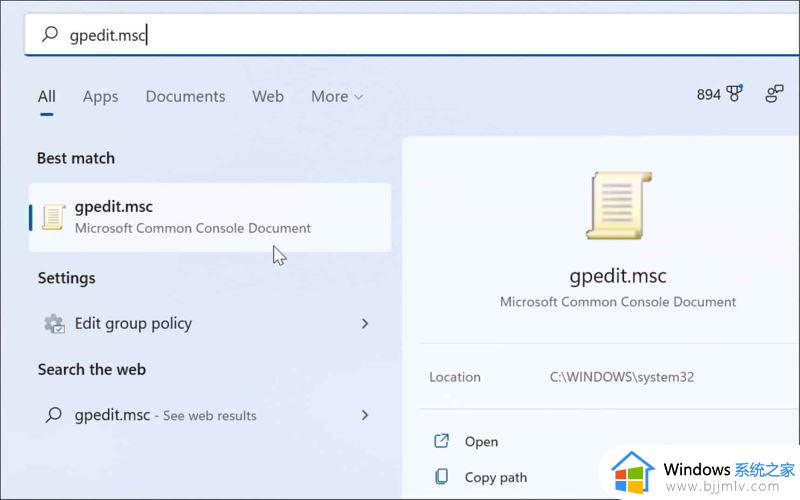The image size is (800, 500).
Task: Click the gear icon beside Edit group policy
Action: (x=54, y=323)
